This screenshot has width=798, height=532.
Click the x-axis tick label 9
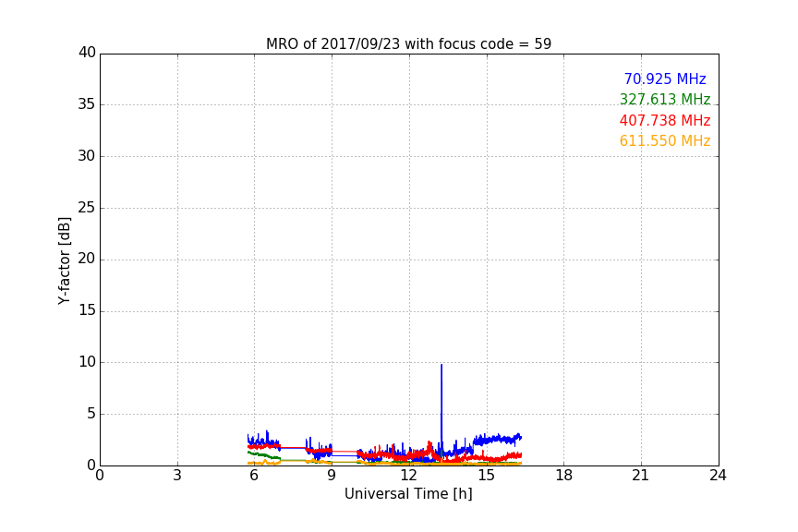(332, 476)
